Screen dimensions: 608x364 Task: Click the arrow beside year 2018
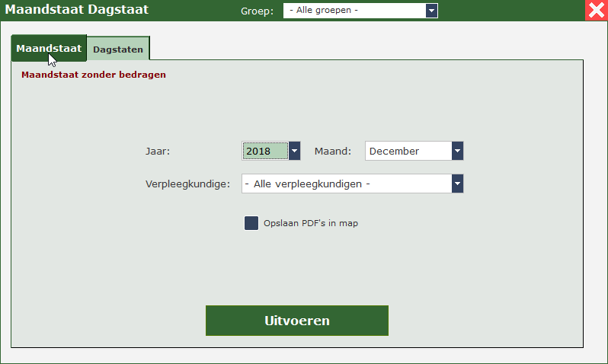point(295,152)
